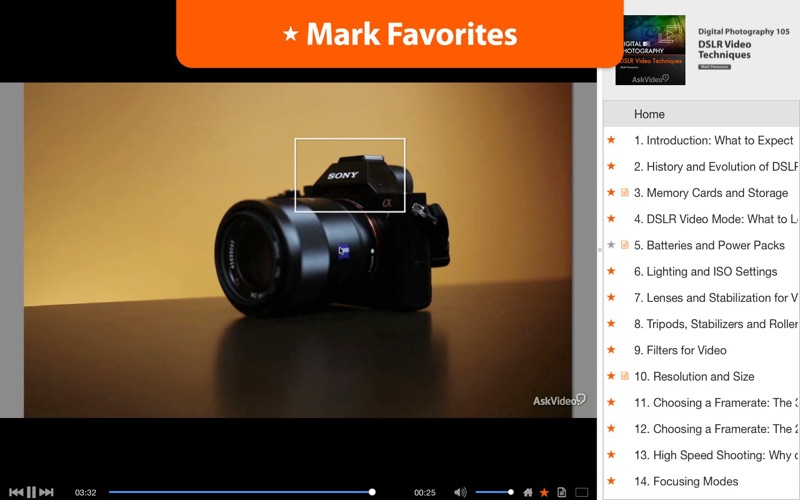
Task: Open lesson 11. Choosing a Framerate
Action: tap(716, 403)
